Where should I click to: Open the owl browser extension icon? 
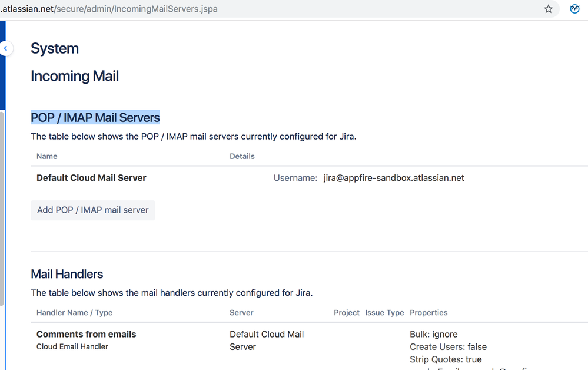574,9
